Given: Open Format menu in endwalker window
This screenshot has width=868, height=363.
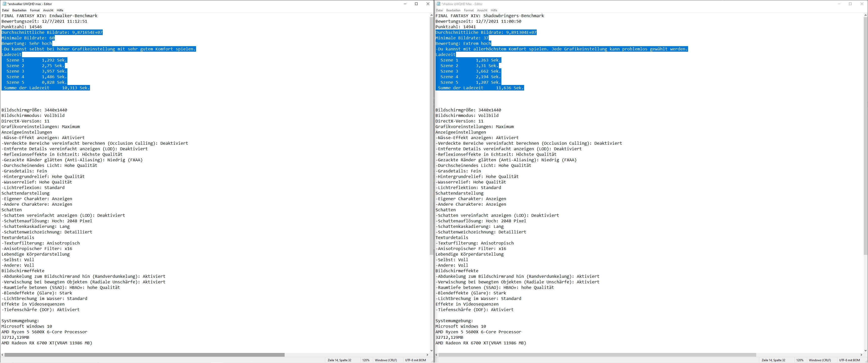Looking at the screenshot, I should pos(35,10).
